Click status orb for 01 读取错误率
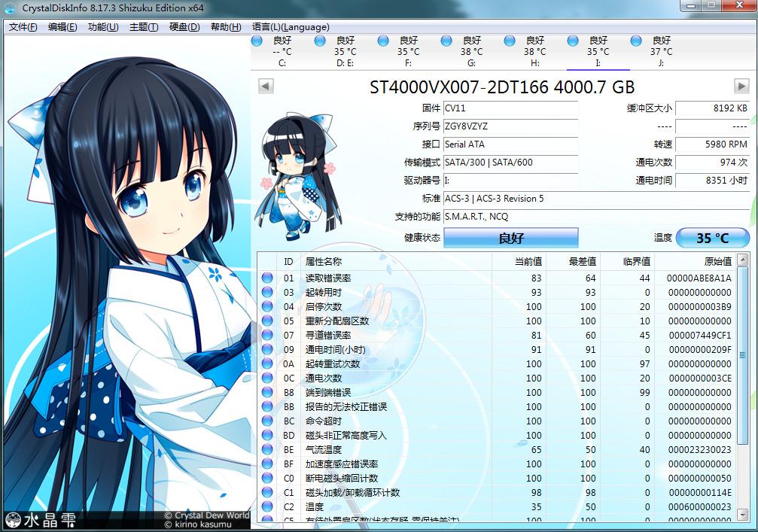The image size is (758, 532). (x=267, y=278)
